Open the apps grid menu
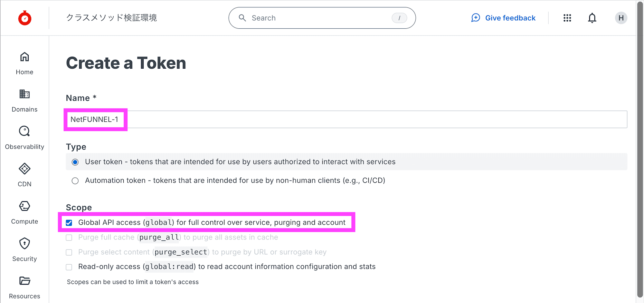This screenshot has height=303, width=644. point(567,18)
